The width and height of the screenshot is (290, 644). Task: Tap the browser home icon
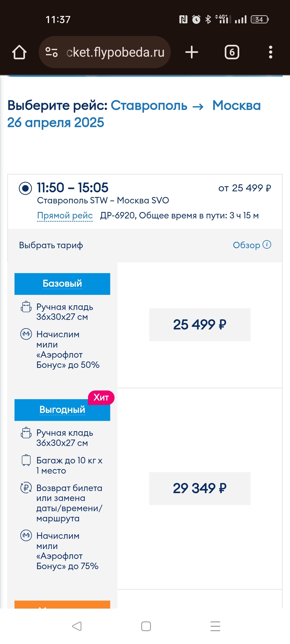(19, 52)
